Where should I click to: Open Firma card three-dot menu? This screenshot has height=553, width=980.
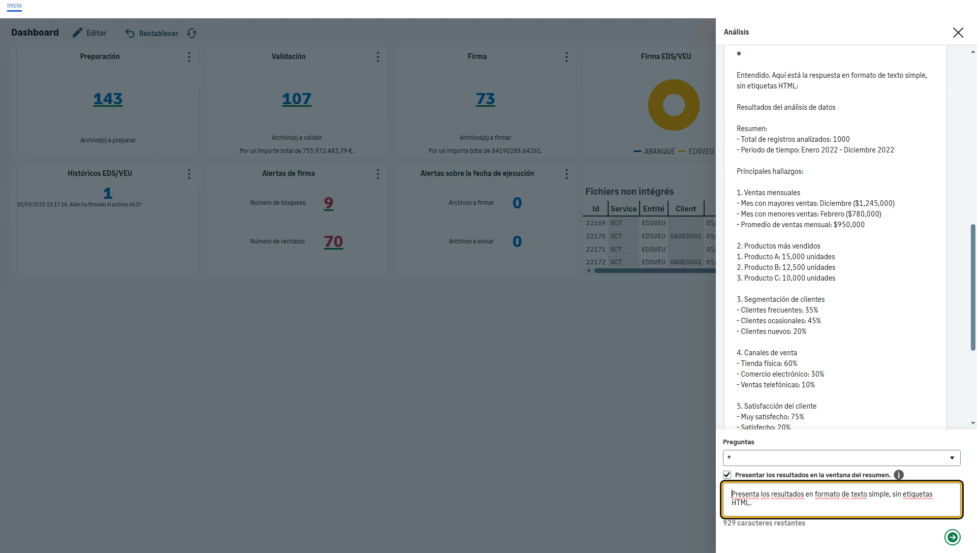coord(566,57)
